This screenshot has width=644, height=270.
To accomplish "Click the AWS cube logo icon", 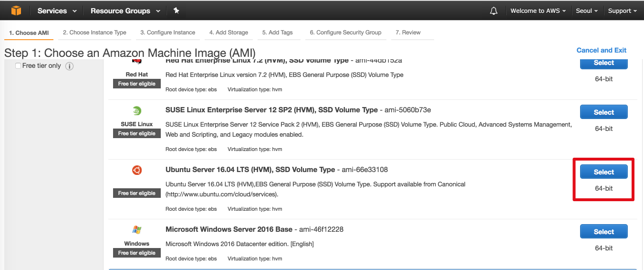I will [16, 11].
